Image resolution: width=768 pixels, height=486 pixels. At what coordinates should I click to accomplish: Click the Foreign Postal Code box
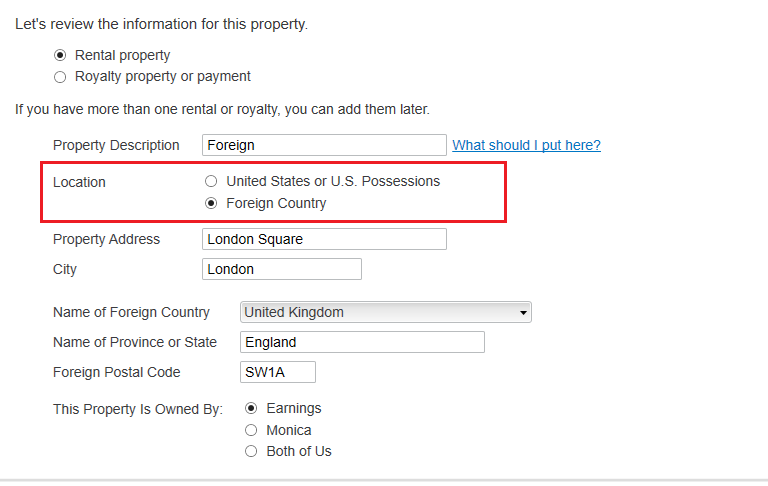pos(278,372)
